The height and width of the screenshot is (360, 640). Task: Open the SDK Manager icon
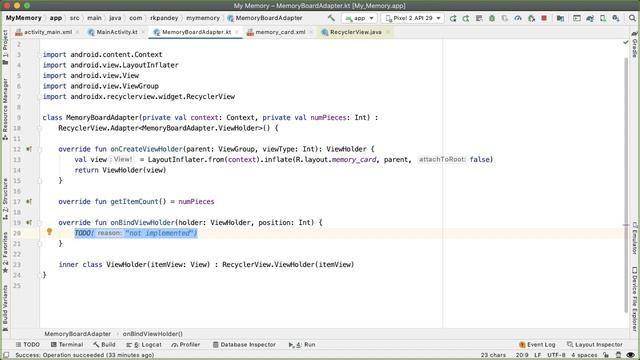pyautogui.click(x=616, y=18)
